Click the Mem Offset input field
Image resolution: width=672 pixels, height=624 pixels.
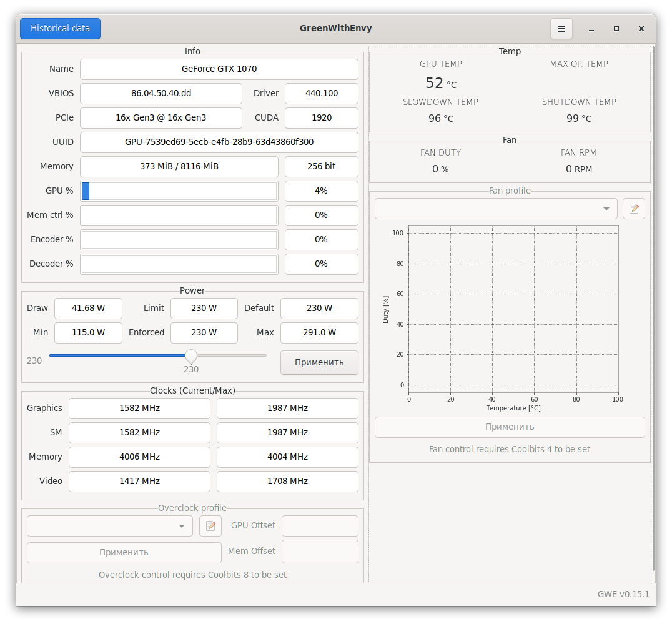click(320, 552)
